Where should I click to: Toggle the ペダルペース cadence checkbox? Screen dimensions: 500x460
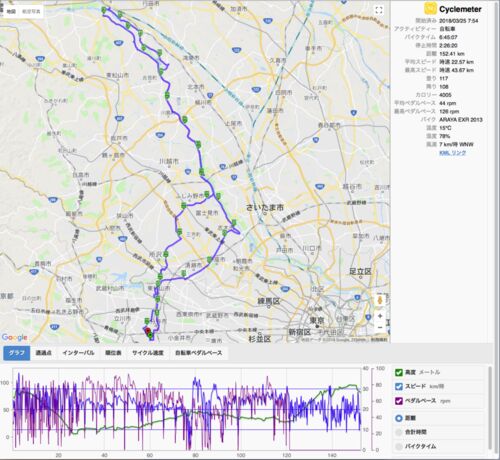(399, 401)
